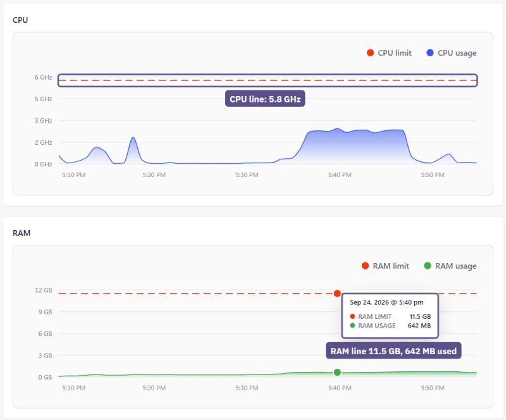Viewport: 506px width, 420px height.
Task: Click the 2 GHz axis label
Action: pos(43,142)
